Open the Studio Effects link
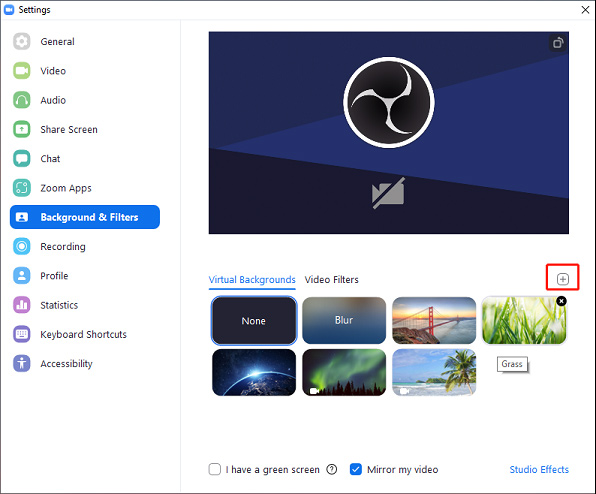Screen dimensions: 596x494 coord(539,470)
